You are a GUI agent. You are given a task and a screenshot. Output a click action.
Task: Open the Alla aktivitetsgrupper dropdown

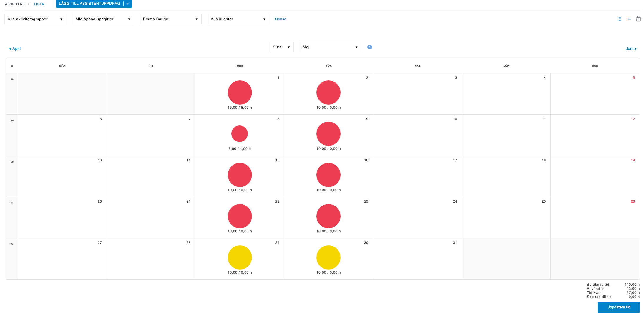[35, 19]
